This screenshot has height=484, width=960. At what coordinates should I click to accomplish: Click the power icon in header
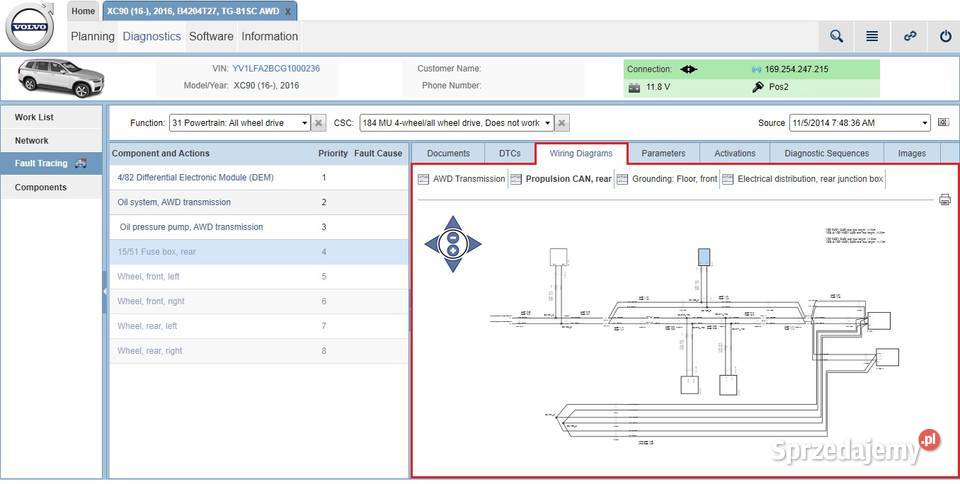click(945, 36)
